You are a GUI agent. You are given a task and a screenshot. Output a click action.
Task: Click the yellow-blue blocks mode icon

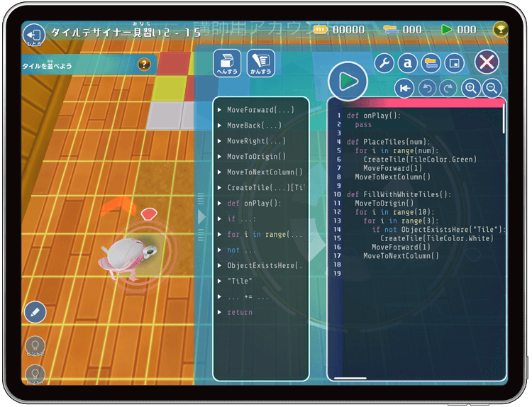click(x=431, y=63)
